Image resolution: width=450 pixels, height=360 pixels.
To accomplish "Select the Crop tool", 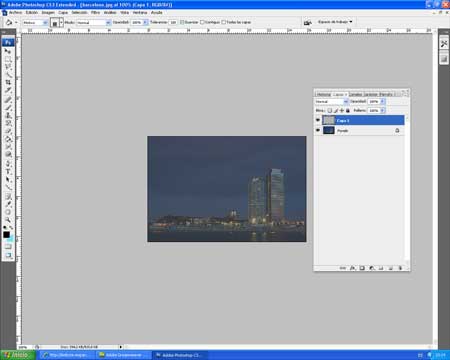I will pyautogui.click(x=8, y=82).
